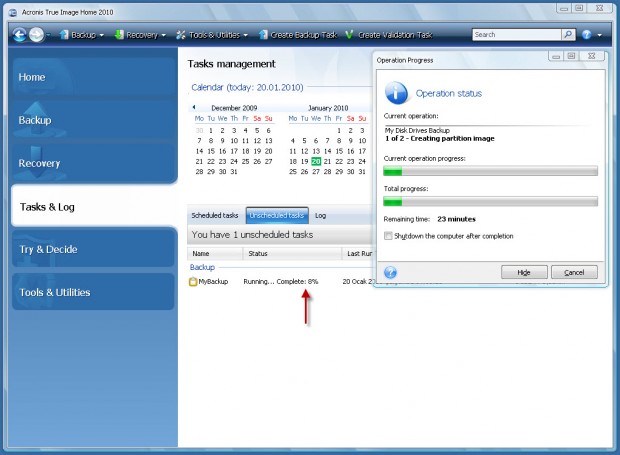
Task: Click the green checkmark validation icon
Action: [x=349, y=35]
